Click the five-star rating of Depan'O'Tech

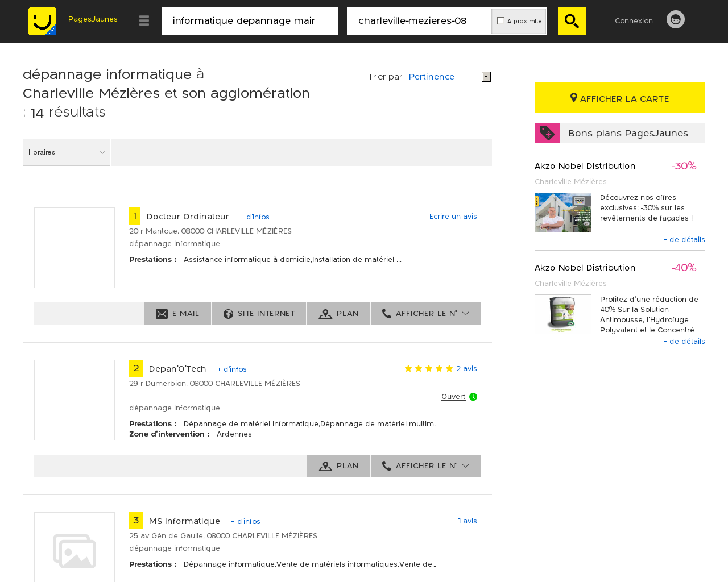(x=429, y=369)
